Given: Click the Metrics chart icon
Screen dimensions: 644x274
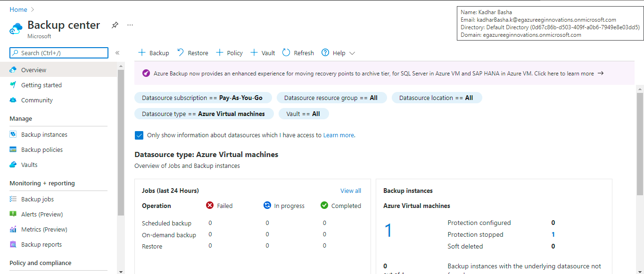Looking at the screenshot, I should 13,229.
